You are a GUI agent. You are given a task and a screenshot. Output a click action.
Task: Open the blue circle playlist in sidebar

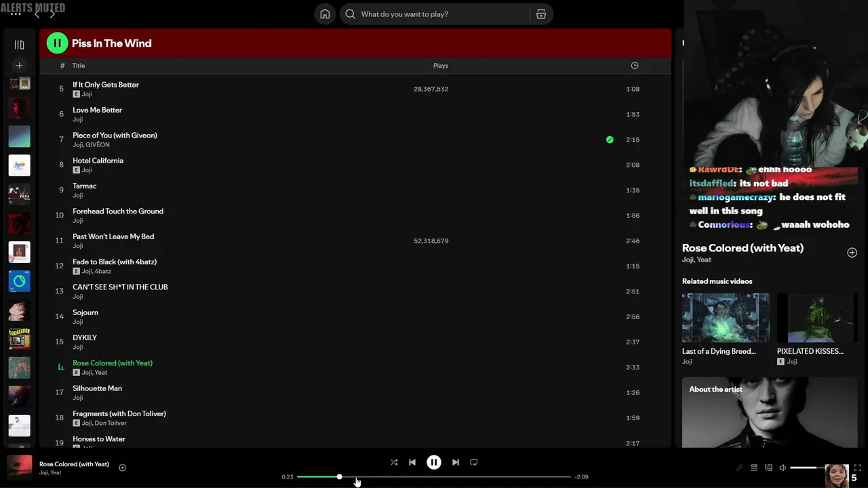point(20,281)
